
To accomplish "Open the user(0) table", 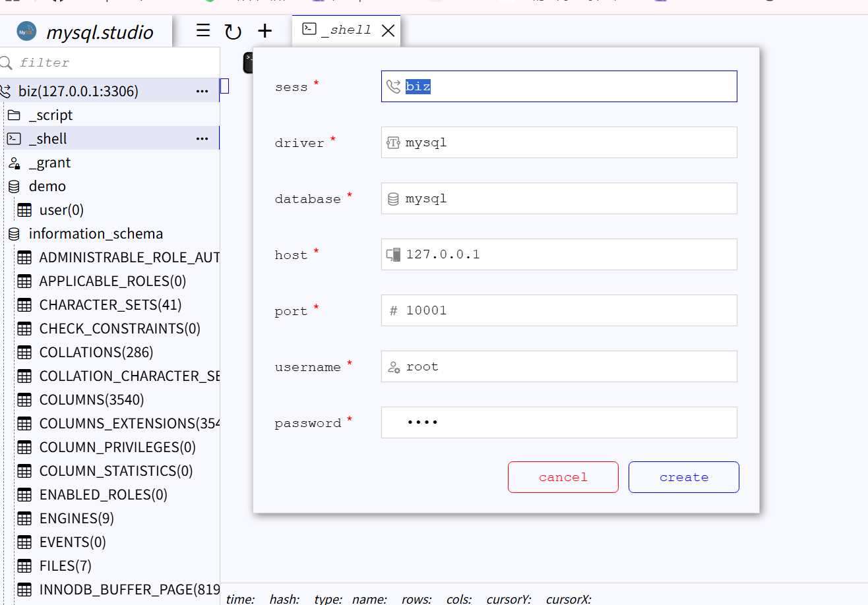I will pos(61,210).
